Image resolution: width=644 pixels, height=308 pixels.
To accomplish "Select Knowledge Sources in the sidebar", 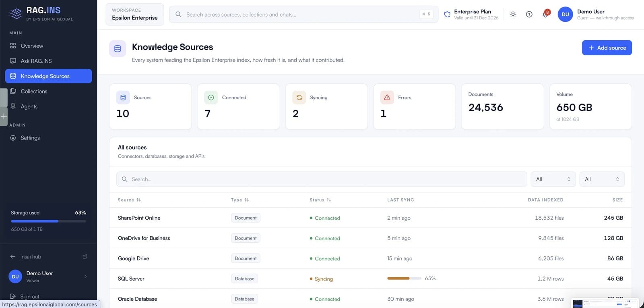I will pyautogui.click(x=48, y=76).
